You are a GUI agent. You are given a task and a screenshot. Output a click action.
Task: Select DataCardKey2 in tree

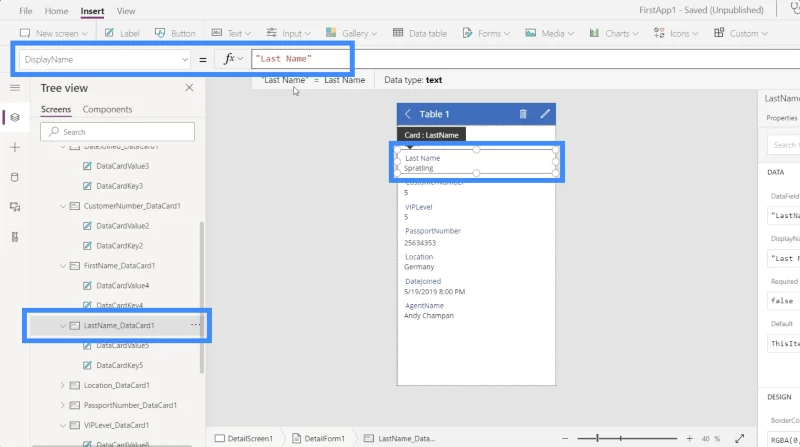click(119, 245)
